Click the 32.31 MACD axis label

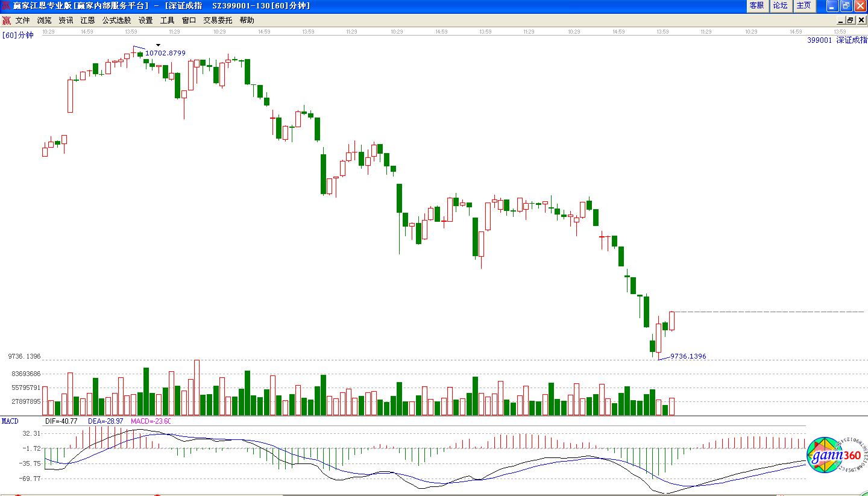(31, 433)
